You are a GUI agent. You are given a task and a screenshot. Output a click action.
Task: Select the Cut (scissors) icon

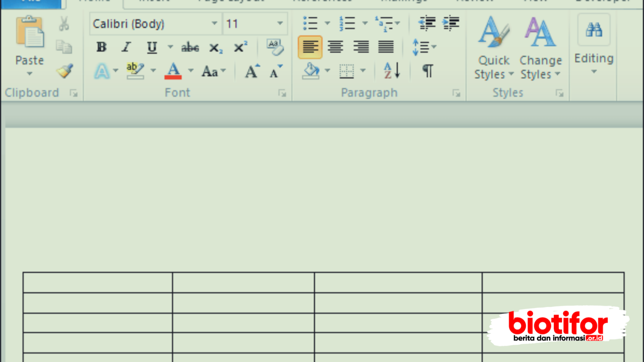[65, 23]
